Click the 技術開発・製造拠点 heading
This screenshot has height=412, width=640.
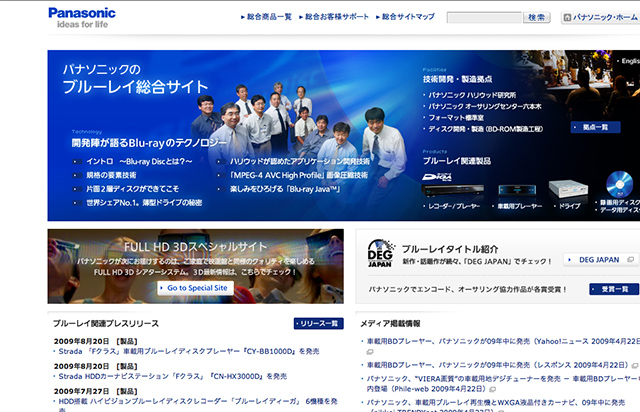(x=458, y=79)
